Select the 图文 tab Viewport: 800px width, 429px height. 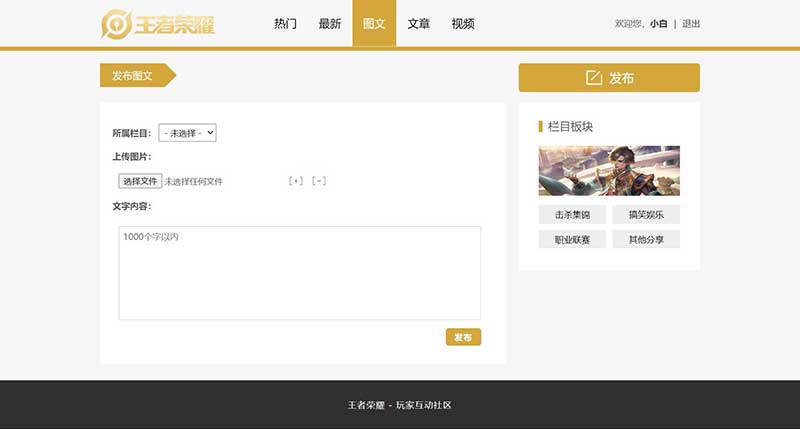(x=374, y=24)
